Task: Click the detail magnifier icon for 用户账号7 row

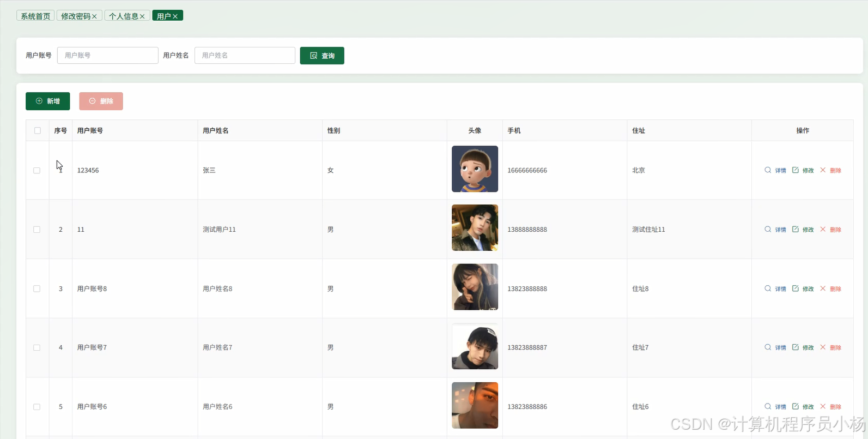Action: [x=768, y=347]
